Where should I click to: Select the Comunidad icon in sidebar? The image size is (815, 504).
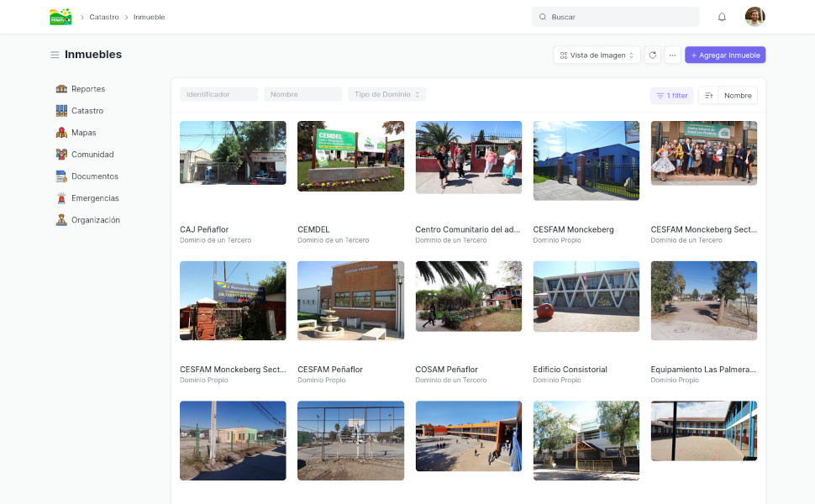pos(61,155)
